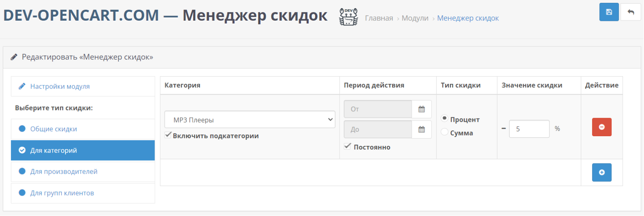
Task: Select the 'Для категорий' tab
Action: tap(83, 150)
